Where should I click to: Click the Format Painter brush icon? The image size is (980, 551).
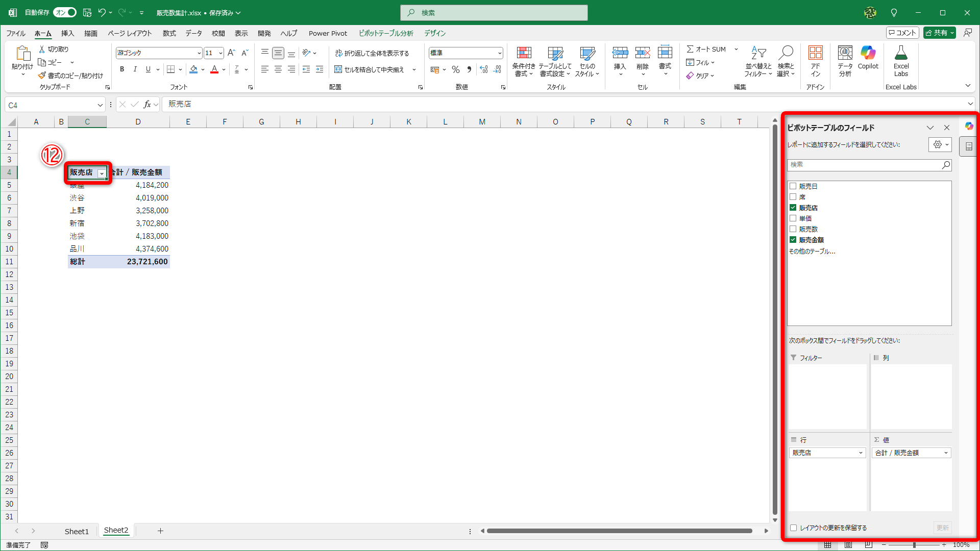point(42,76)
